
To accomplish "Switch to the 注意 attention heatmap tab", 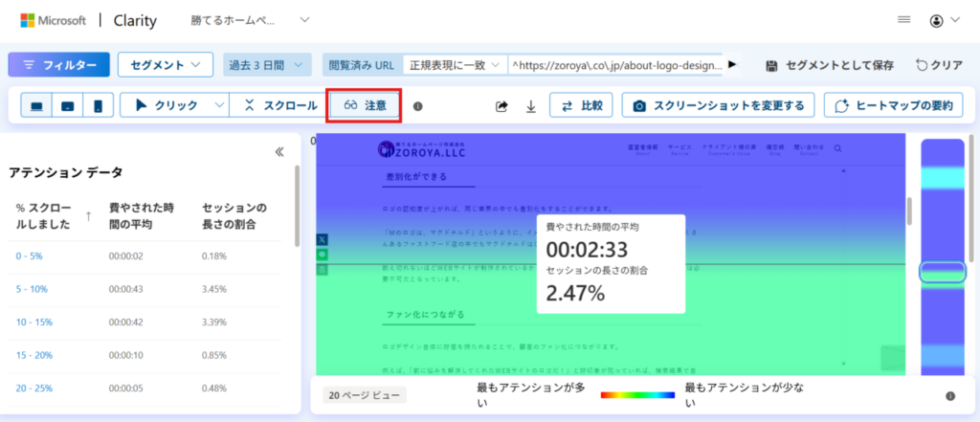I will click(x=366, y=105).
